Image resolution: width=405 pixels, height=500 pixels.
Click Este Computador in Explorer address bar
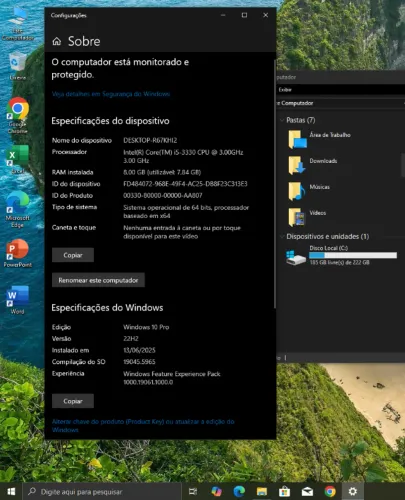(x=296, y=103)
